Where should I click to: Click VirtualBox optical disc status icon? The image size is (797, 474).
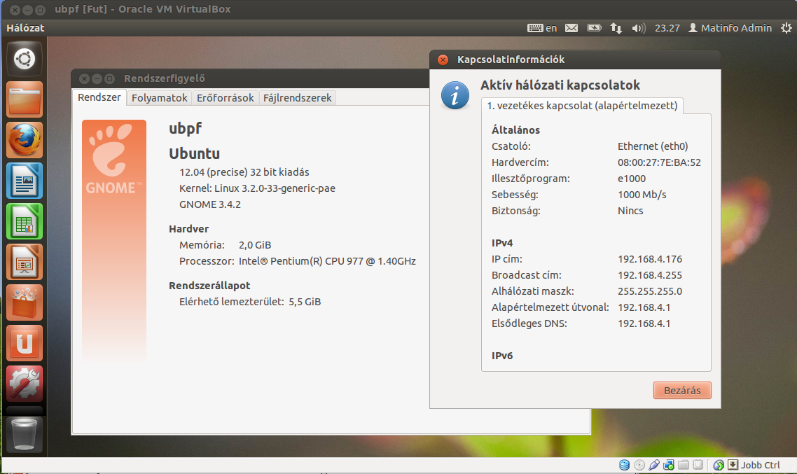pyautogui.click(x=639, y=464)
